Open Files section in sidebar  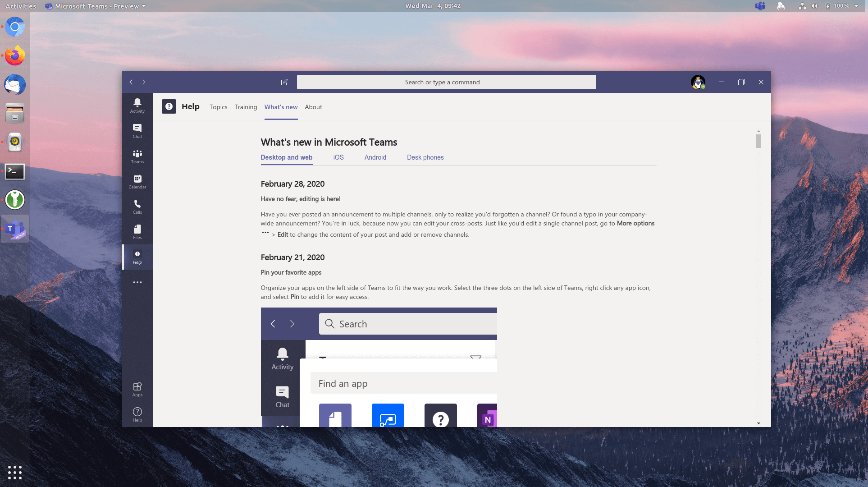137,232
